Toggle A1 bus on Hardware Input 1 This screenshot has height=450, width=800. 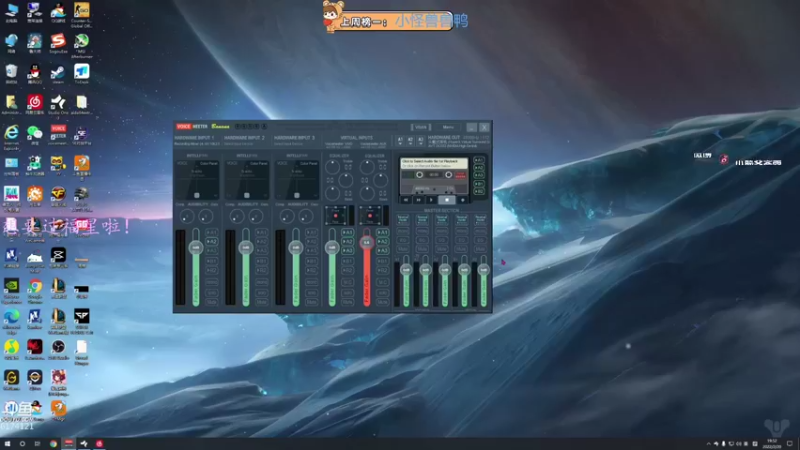(x=211, y=232)
